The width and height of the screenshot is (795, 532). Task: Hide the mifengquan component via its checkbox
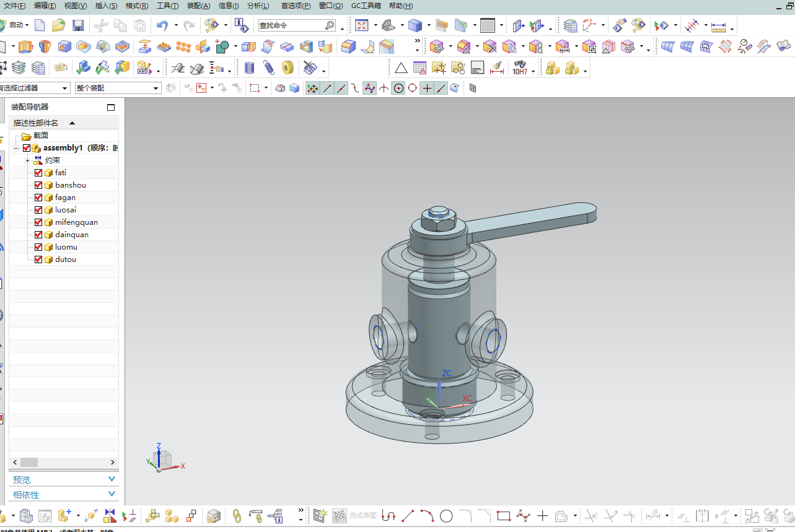[38, 222]
